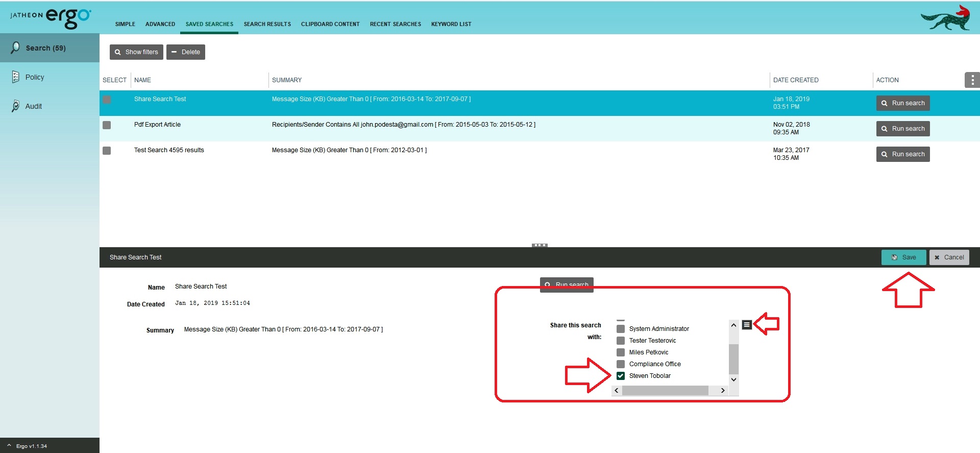Check the Test Search 4595 results row
Image resolution: width=980 pixels, height=453 pixels.
point(107,151)
